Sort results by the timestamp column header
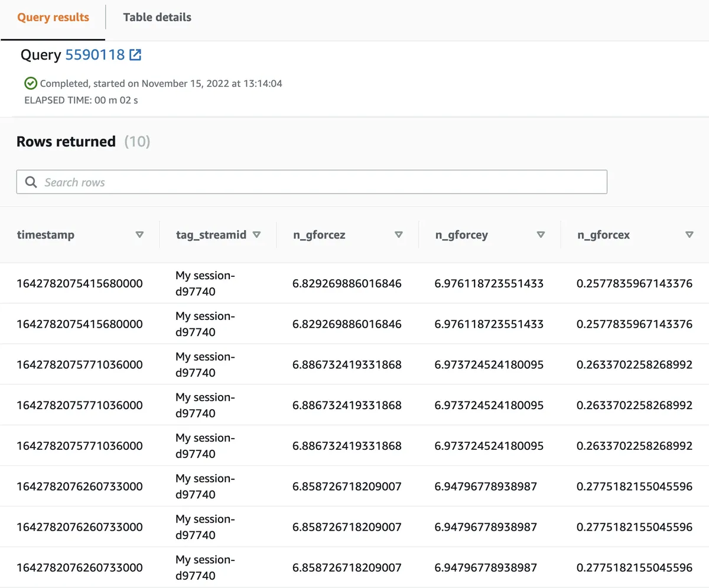This screenshot has height=588, width=709. pyautogui.click(x=45, y=234)
